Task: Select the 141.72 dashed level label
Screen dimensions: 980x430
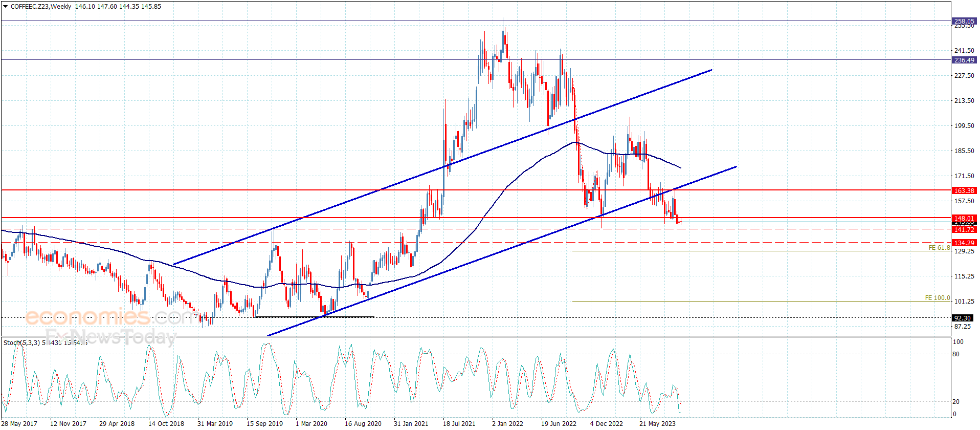Action: pyautogui.click(x=964, y=230)
